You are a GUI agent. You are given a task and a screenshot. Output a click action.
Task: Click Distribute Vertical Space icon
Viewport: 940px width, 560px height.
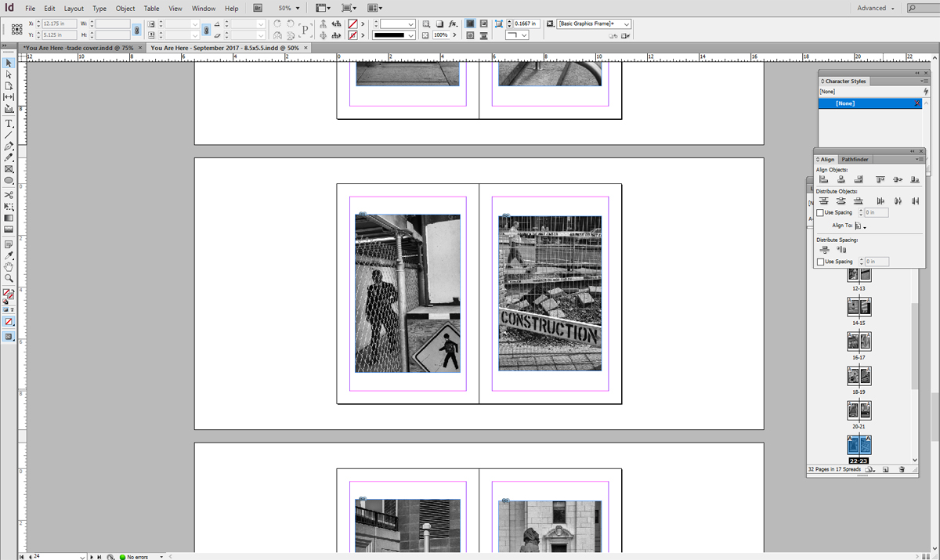click(x=823, y=250)
